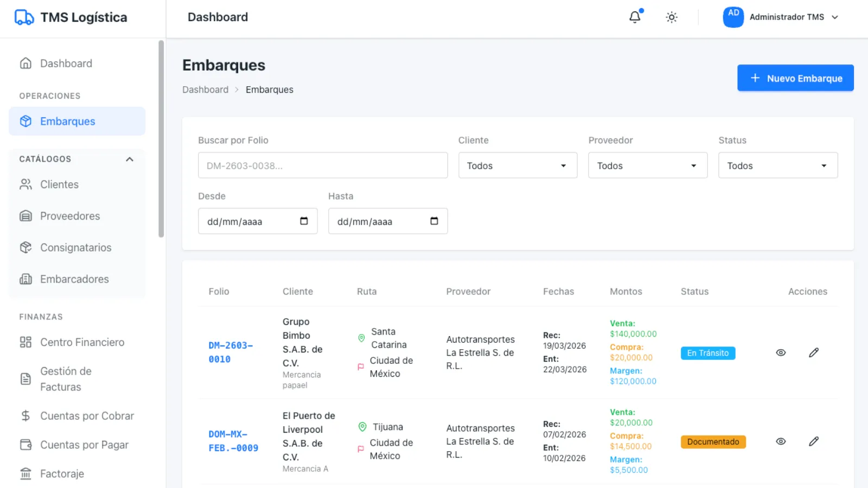Select Embarques in the sidebar
The height and width of the screenshot is (488, 868).
77,121
